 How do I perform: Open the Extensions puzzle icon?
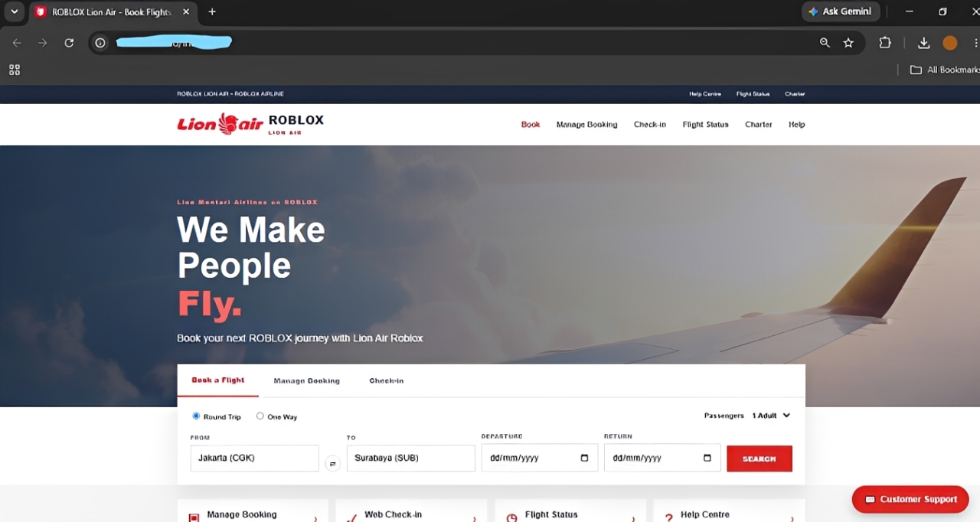[x=885, y=43]
